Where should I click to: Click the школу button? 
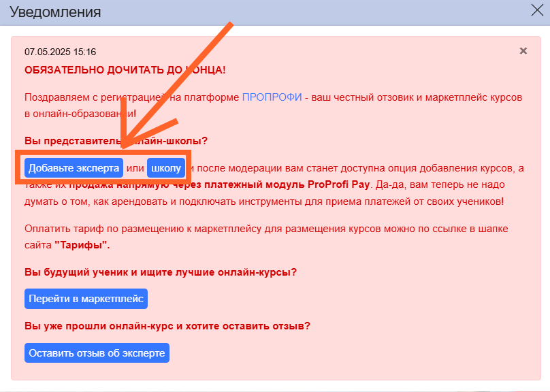166,168
